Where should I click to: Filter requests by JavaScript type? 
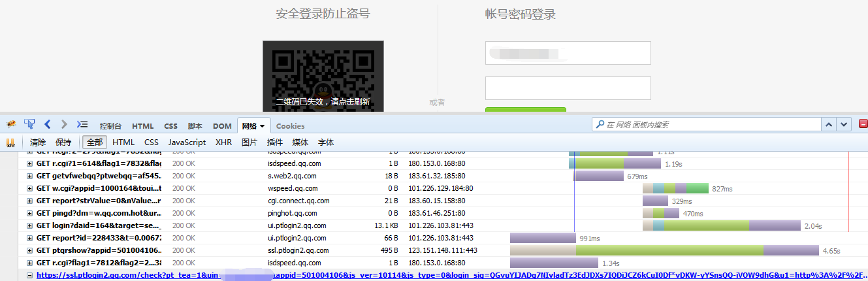[187, 142]
